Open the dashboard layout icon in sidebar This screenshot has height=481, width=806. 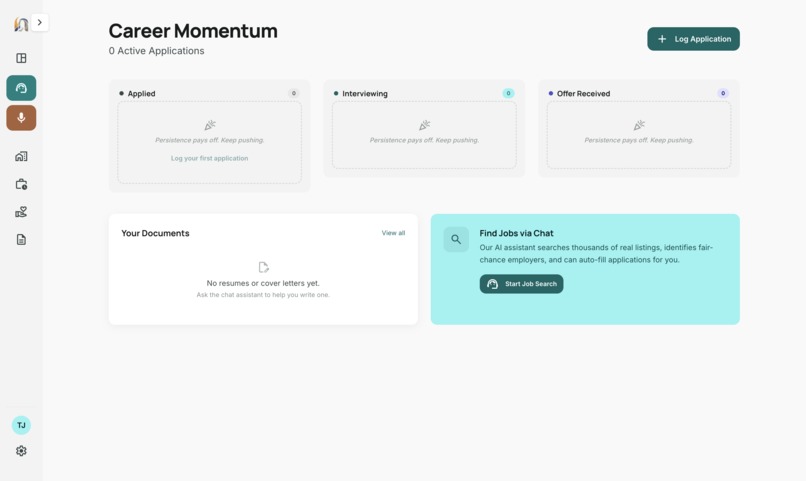click(21, 58)
